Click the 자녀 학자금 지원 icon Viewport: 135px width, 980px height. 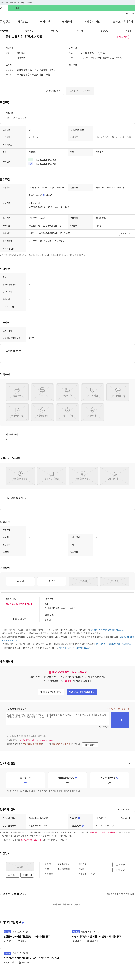[118, 392]
